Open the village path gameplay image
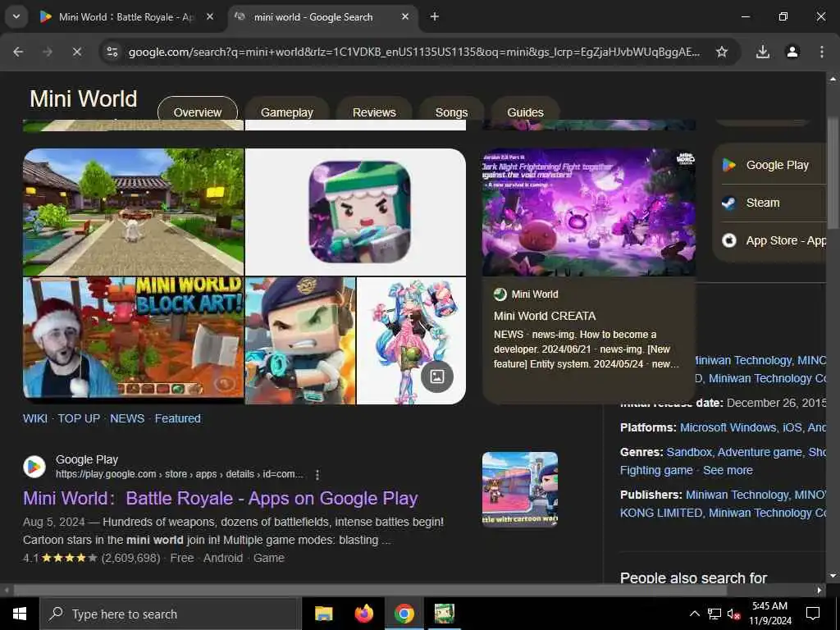The width and height of the screenshot is (840, 630). pyautogui.click(x=134, y=212)
